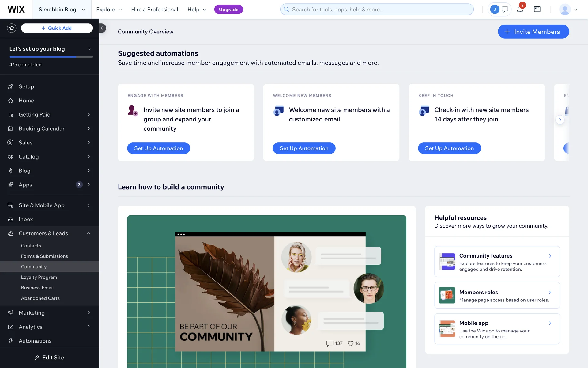The image size is (588, 368).
Task: Open the user avatar account dropdown
Action: pos(568,9)
